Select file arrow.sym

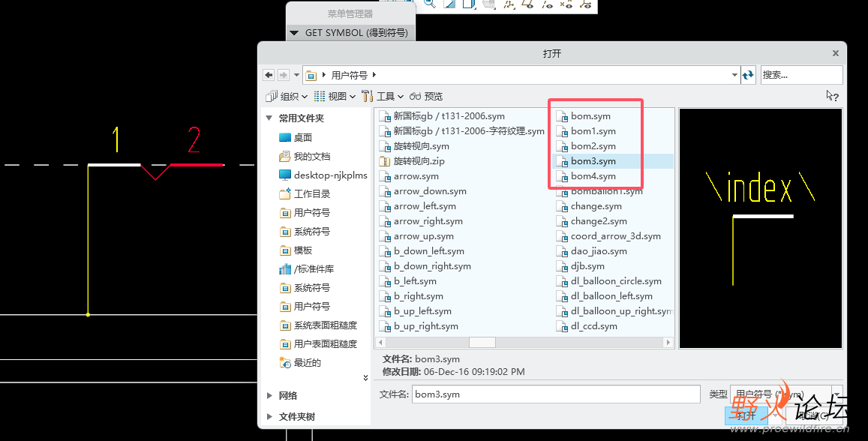coord(409,176)
